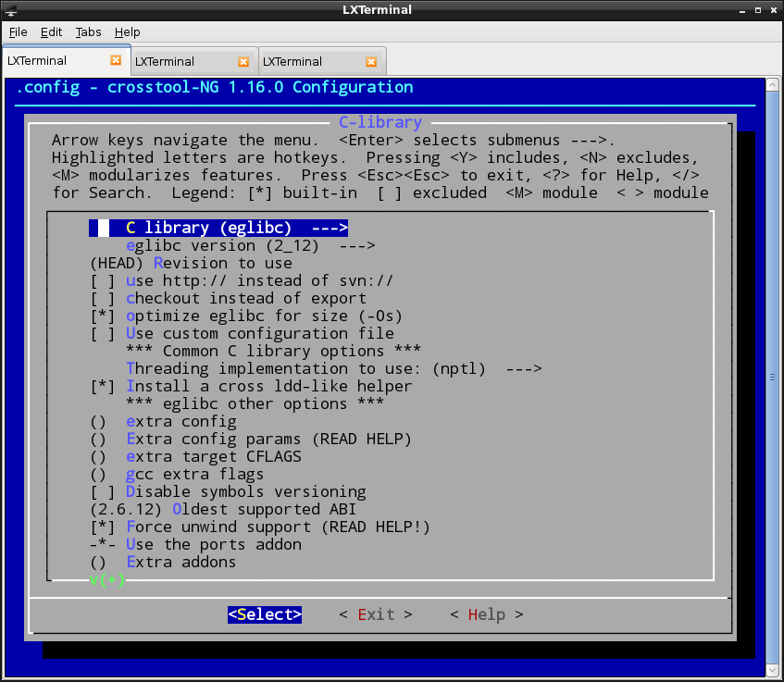Edit the 'extra config' value
Viewport: 784px width, 682px height.
point(164,421)
